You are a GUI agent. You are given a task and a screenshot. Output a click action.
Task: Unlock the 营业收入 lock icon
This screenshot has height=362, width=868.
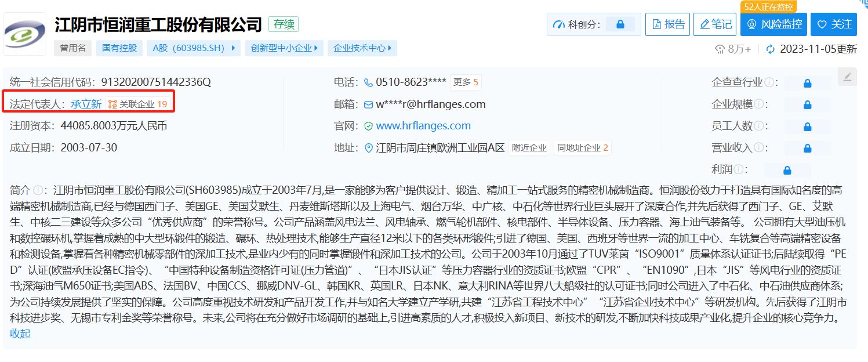click(807, 149)
